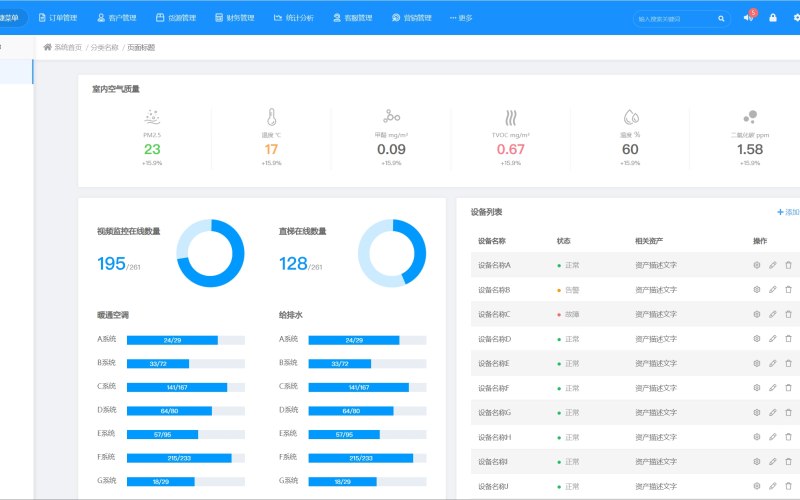Click the 告警 status of 设备名称B
800x500 pixels.
568,290
